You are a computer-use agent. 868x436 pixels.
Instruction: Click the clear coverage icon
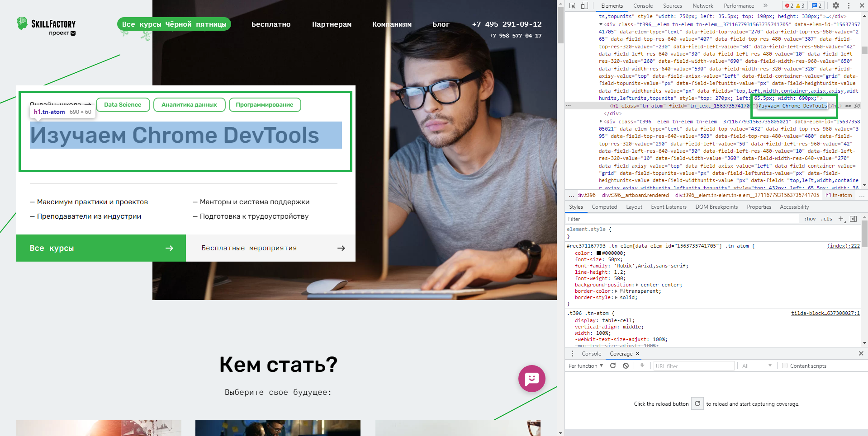click(626, 366)
